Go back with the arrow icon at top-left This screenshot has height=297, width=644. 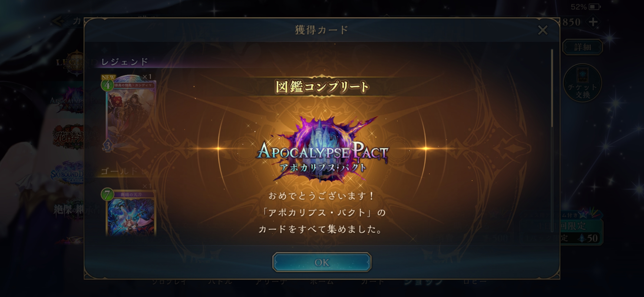[x=58, y=21]
